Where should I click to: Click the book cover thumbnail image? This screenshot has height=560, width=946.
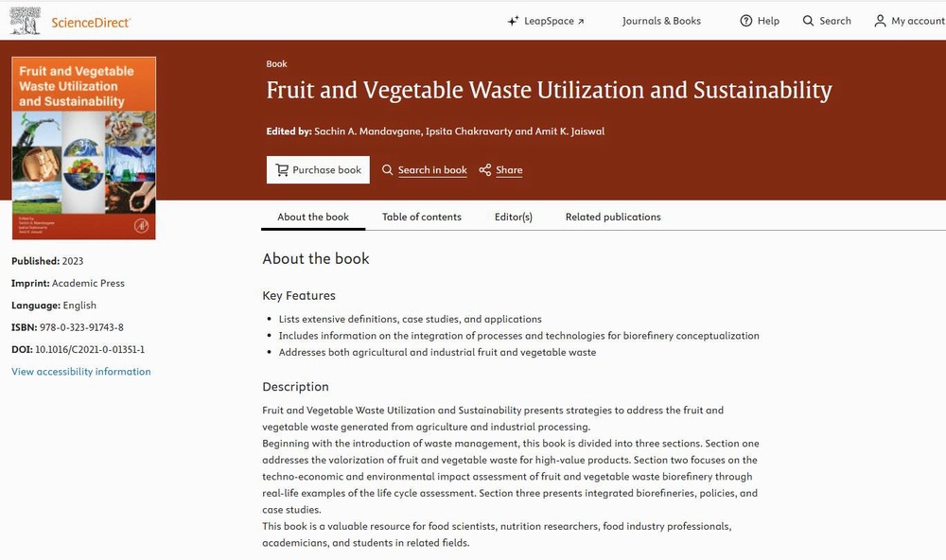click(x=84, y=149)
